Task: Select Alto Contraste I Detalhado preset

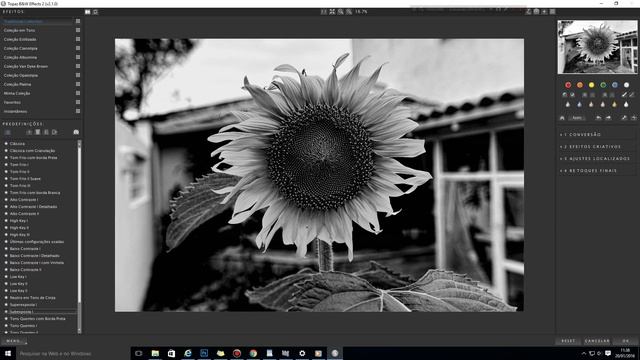Action: pos(33,207)
